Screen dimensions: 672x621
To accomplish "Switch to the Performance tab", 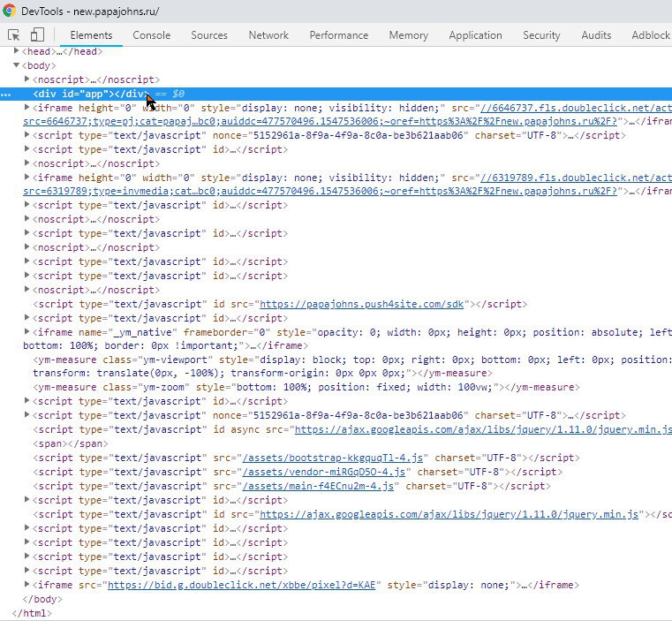I will point(339,35).
